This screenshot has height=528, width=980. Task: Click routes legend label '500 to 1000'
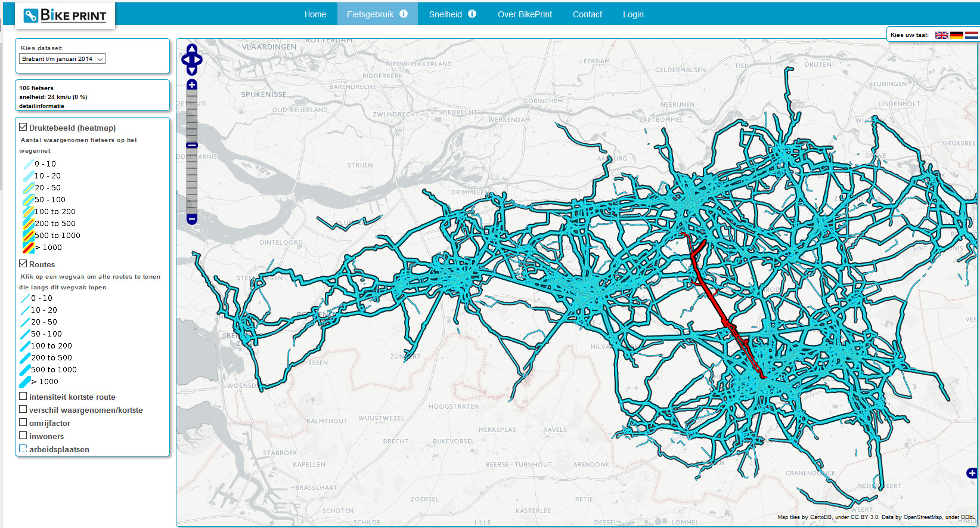54,369
